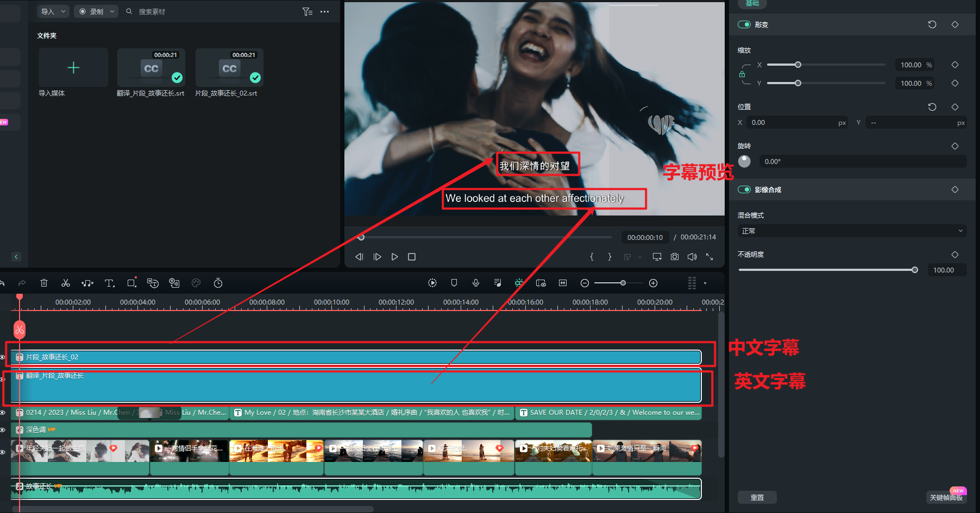Select the 翻译_片段_故事还长.srt media thumbnail

coord(151,68)
